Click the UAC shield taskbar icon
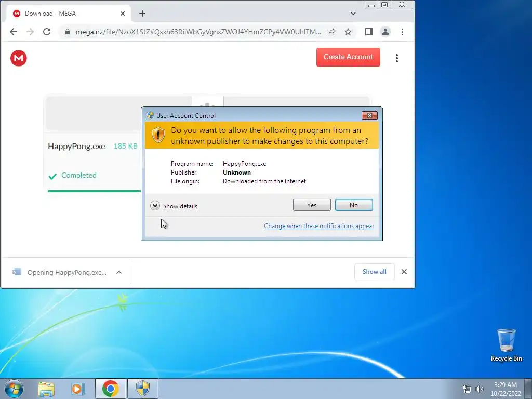 pos(143,389)
